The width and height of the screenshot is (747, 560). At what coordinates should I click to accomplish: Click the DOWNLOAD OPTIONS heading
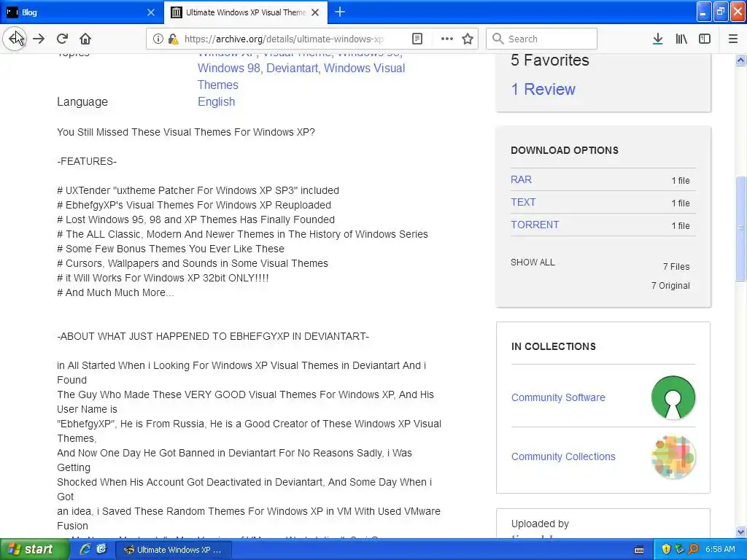[565, 150]
